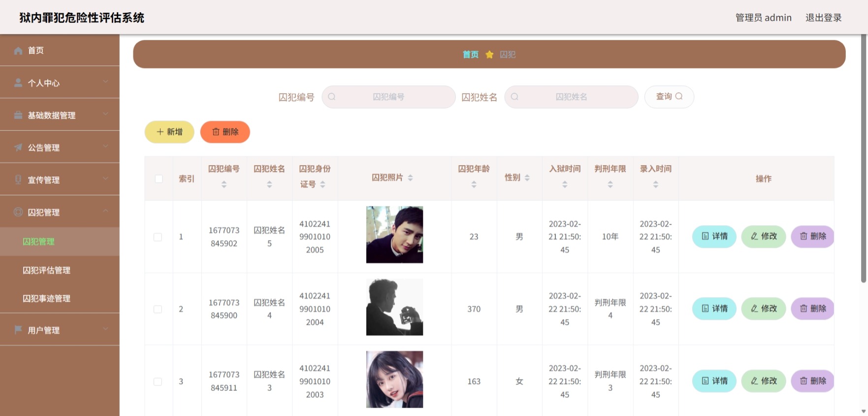
Task: Open 囚犯事迹管理 submenu item
Action: pos(60,298)
